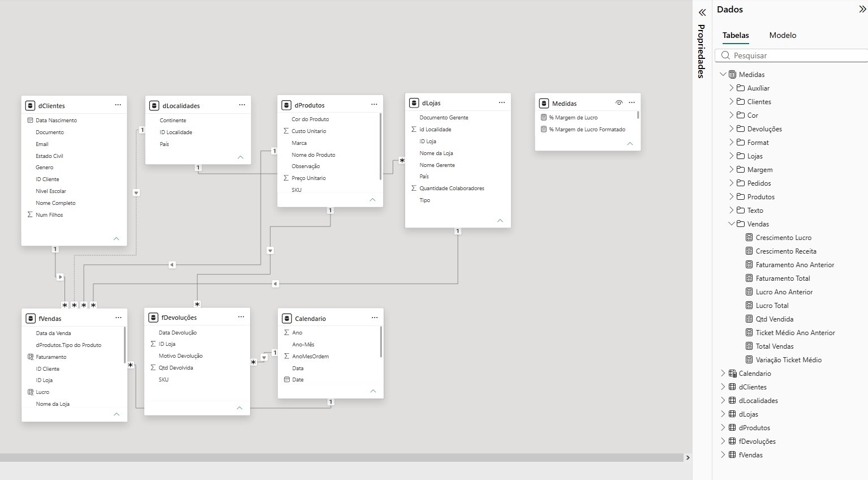Open the Medidas table card options menu
This screenshot has width=868, height=480.
(631, 102)
